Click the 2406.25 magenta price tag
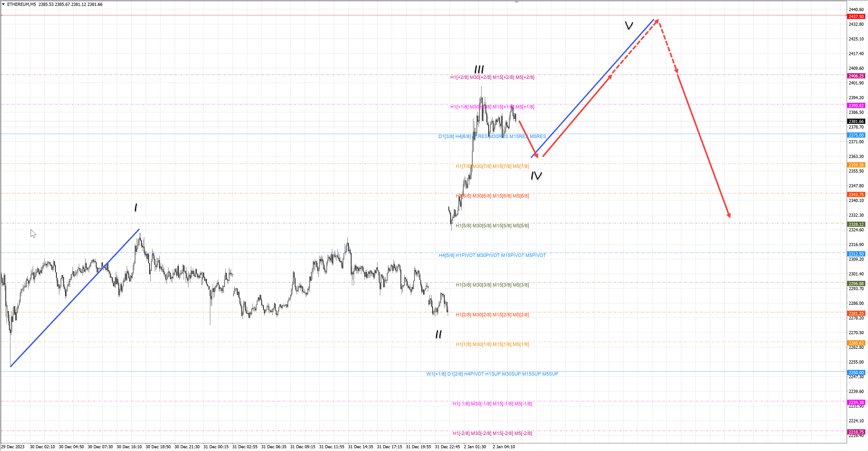Screen dimensions: 868x451 pos(856,76)
